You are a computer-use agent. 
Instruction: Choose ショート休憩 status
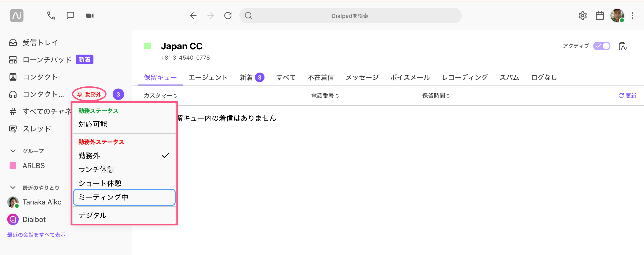(x=124, y=183)
